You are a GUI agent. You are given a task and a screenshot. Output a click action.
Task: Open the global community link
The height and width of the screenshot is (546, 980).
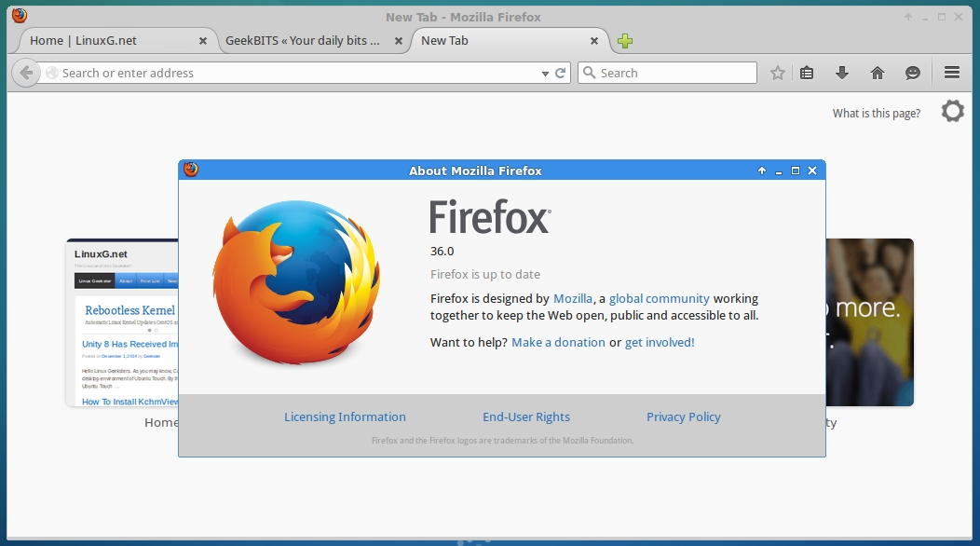pos(659,298)
